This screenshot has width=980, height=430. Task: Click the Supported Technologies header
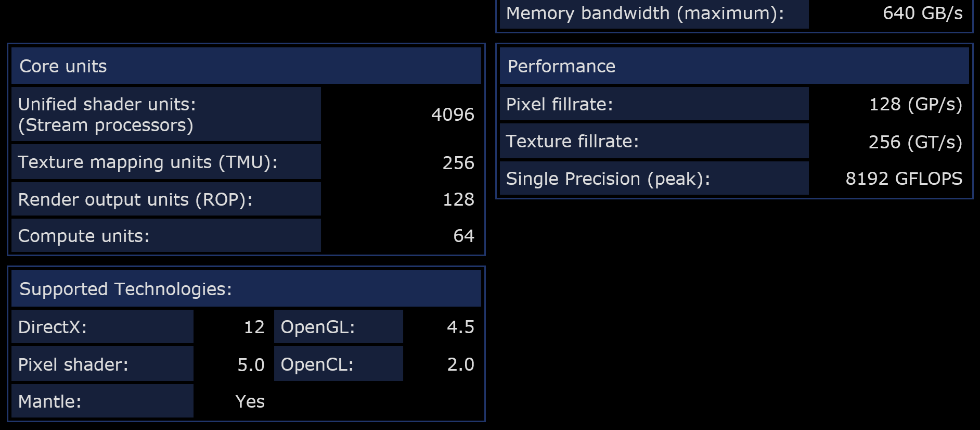tap(126, 289)
